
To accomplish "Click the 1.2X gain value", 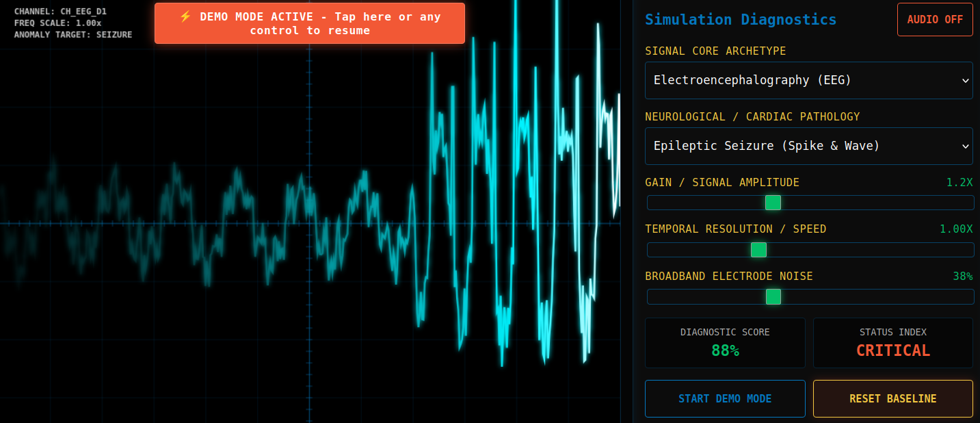I will coord(959,182).
